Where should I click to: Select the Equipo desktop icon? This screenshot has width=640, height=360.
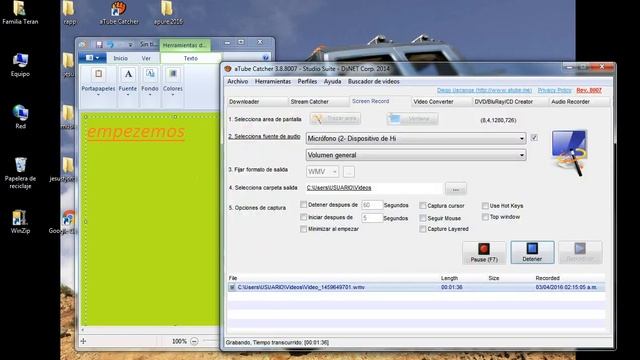(x=20, y=65)
